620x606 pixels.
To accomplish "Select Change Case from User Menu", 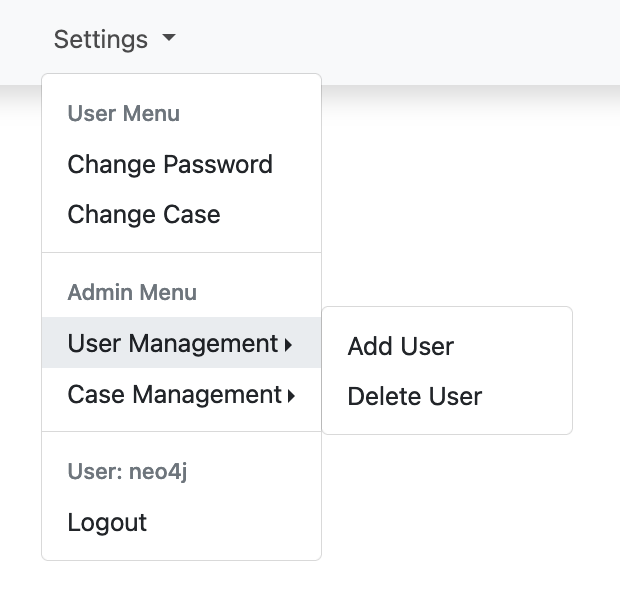I will pyautogui.click(x=144, y=214).
